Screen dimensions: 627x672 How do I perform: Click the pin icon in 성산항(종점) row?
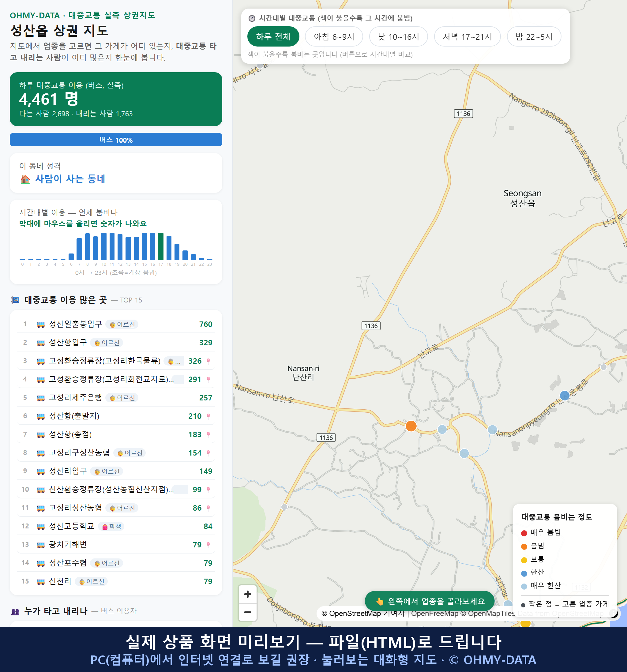[x=208, y=435]
